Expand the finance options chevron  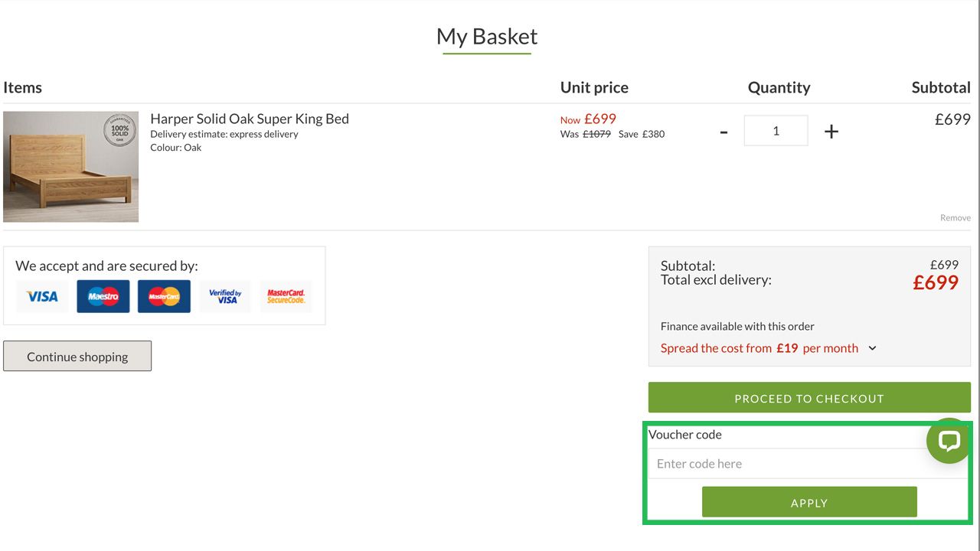click(x=872, y=348)
